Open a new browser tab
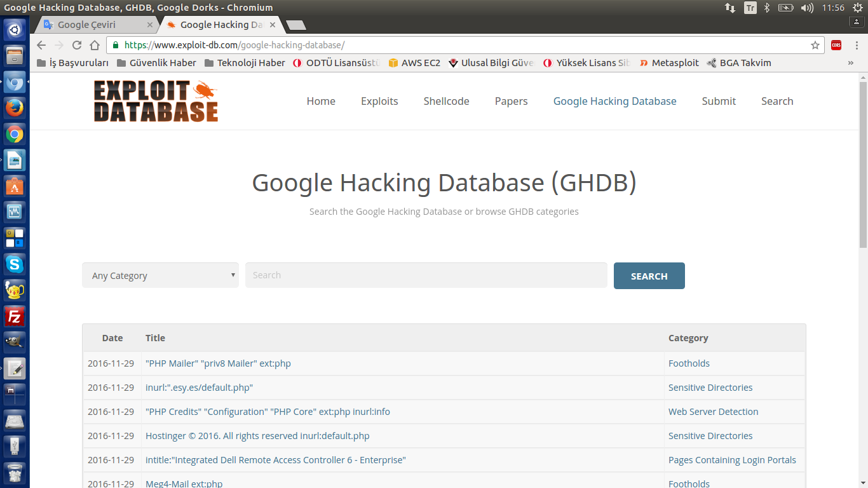868x488 pixels. coord(296,25)
